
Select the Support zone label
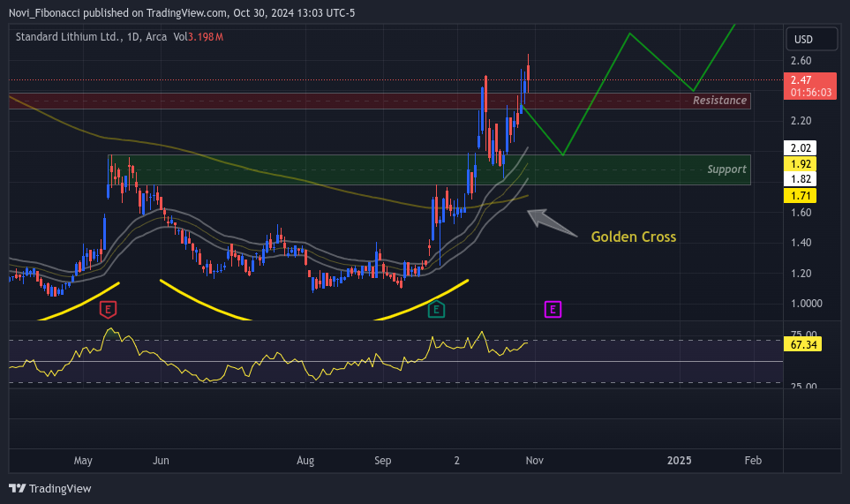point(726,169)
